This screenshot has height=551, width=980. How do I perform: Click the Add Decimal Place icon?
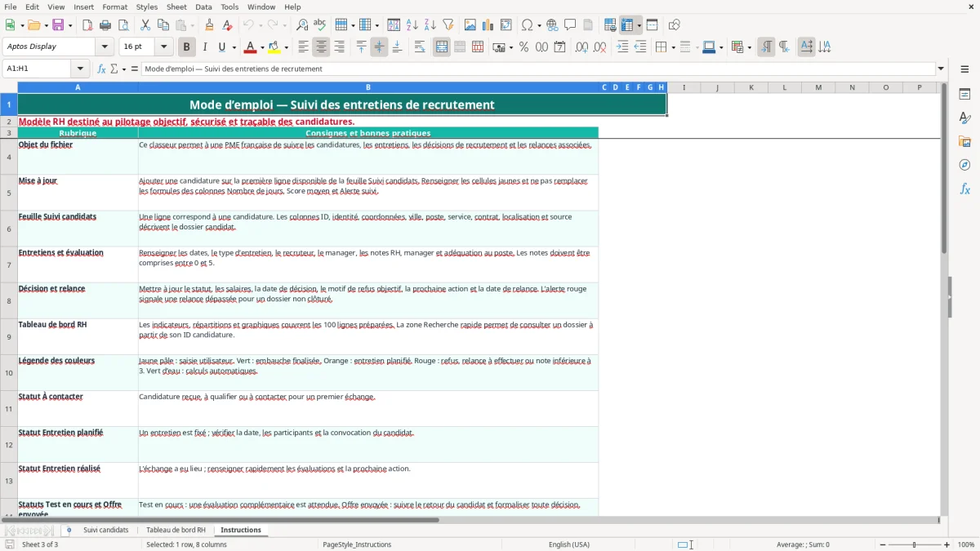tap(581, 47)
